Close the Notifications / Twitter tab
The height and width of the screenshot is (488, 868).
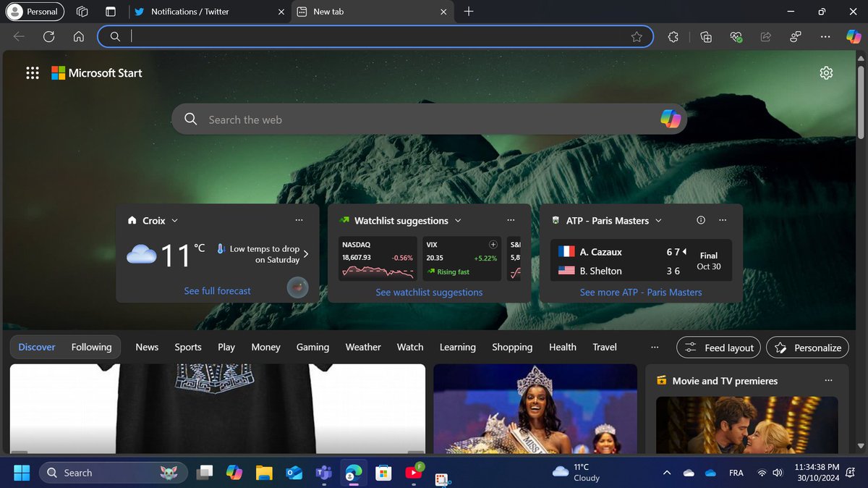(x=281, y=12)
